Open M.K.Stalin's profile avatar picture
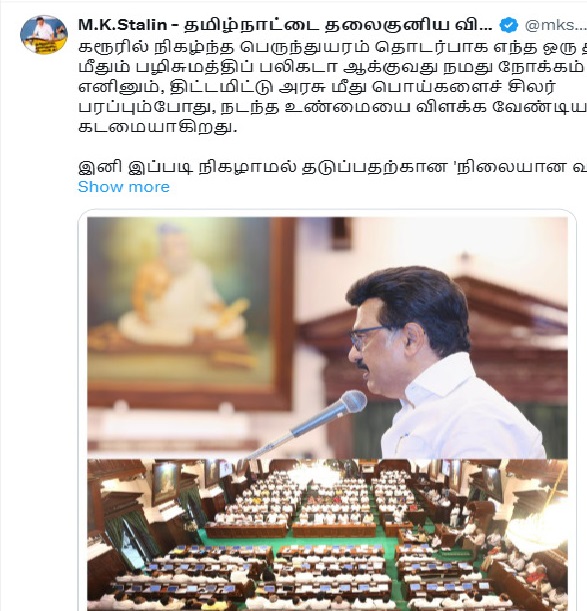This screenshot has height=611, width=587. point(44,35)
